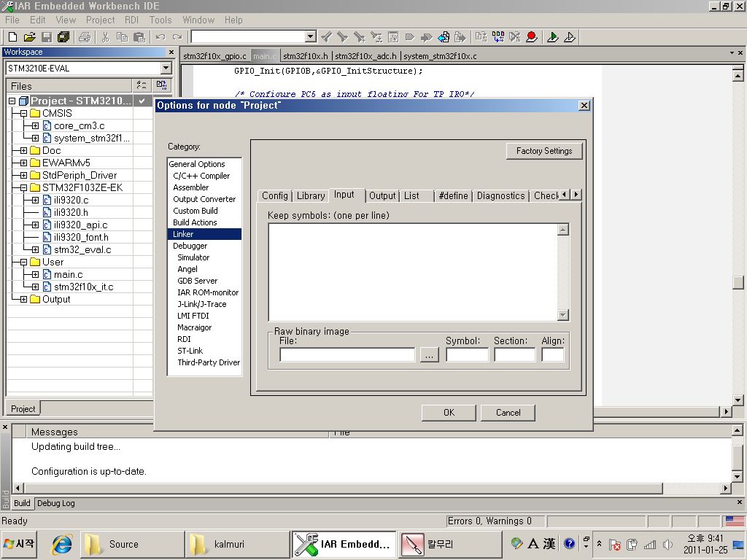
Task: Click the Debug without Downloading icon
Action: tap(570, 36)
